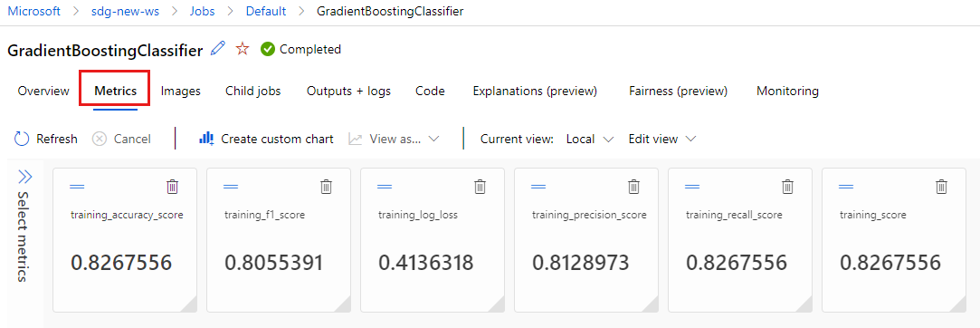The width and height of the screenshot is (980, 328).
Task: Open the Outputs + logs tab
Action: tap(348, 91)
